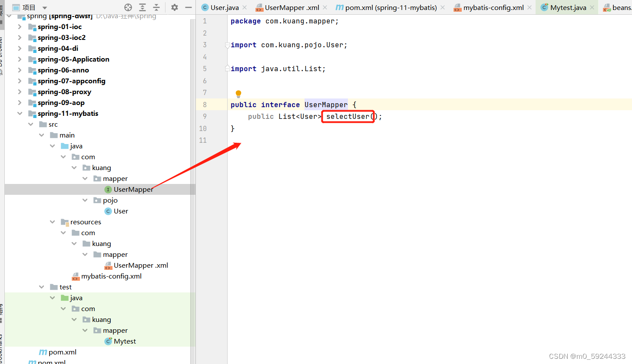Close the pom.xml (spring-11-mybatis) tab
Screen dimensions: 632x364
[x=442, y=7]
